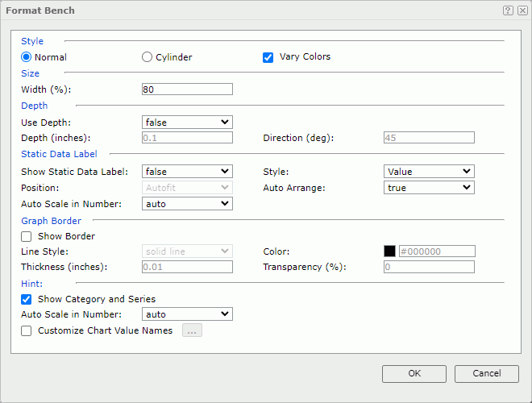532x403 pixels.
Task: Enable Customize Chart Value Names checkbox
Action: (x=27, y=330)
